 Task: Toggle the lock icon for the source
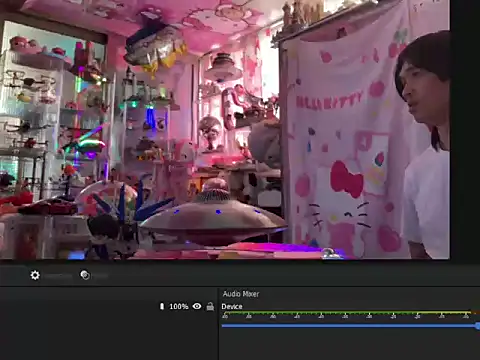(210, 306)
